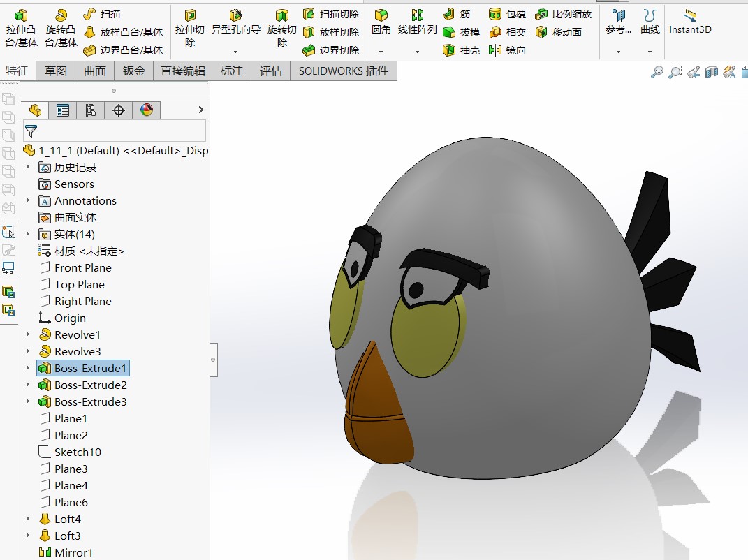Choose the 拔模 draft tool
748x560 pixels.
(x=461, y=32)
